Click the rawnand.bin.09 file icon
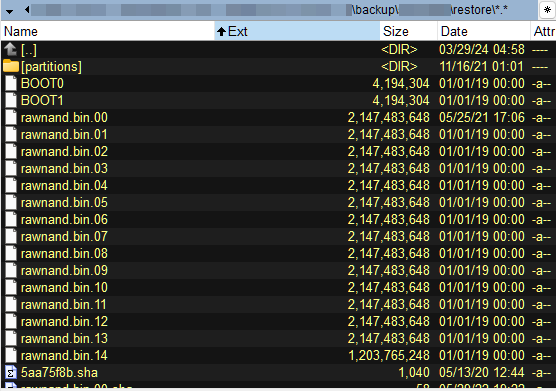The height and width of the screenshot is (391, 556). coord(11,270)
